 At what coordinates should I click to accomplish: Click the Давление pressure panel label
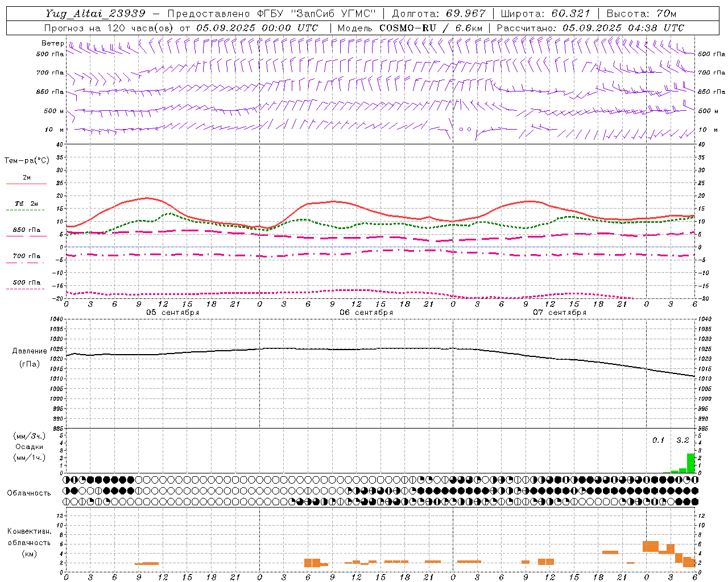pyautogui.click(x=30, y=351)
